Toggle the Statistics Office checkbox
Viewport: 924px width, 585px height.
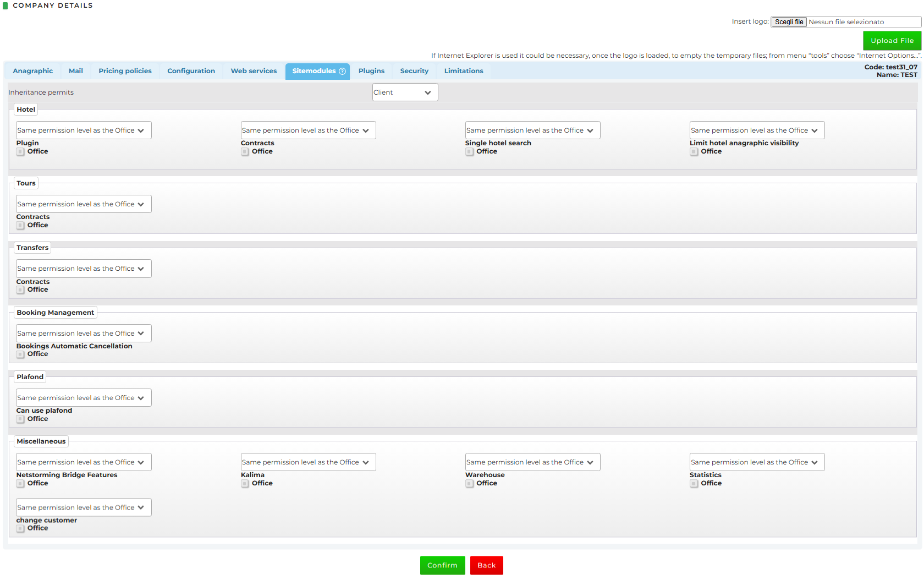click(x=694, y=484)
